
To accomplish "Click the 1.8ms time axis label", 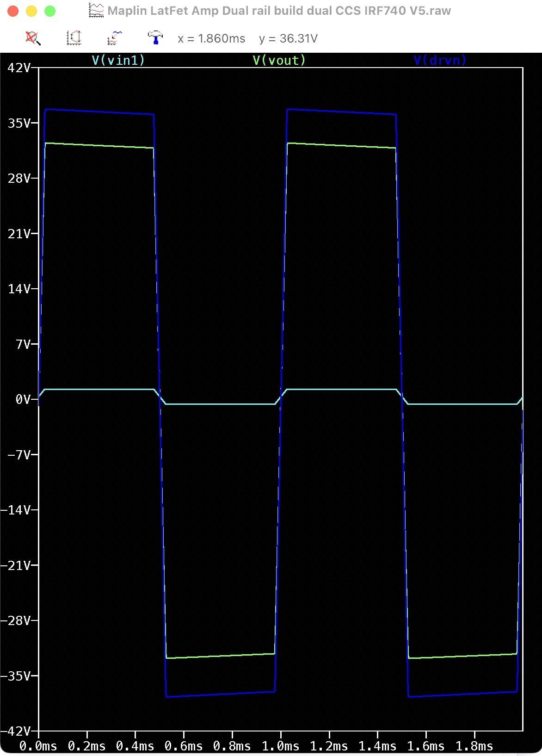I will (474, 746).
